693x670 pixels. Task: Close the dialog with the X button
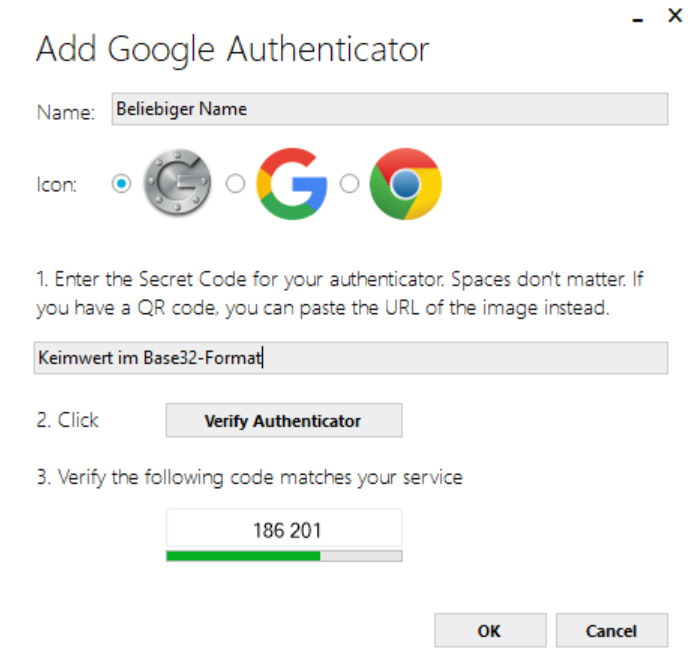(674, 16)
